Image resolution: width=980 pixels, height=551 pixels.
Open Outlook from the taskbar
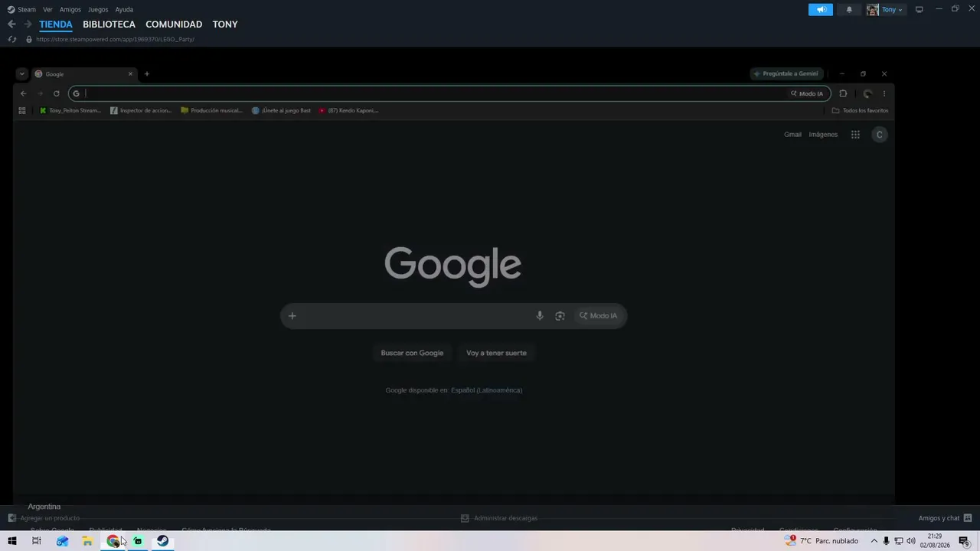point(63,541)
